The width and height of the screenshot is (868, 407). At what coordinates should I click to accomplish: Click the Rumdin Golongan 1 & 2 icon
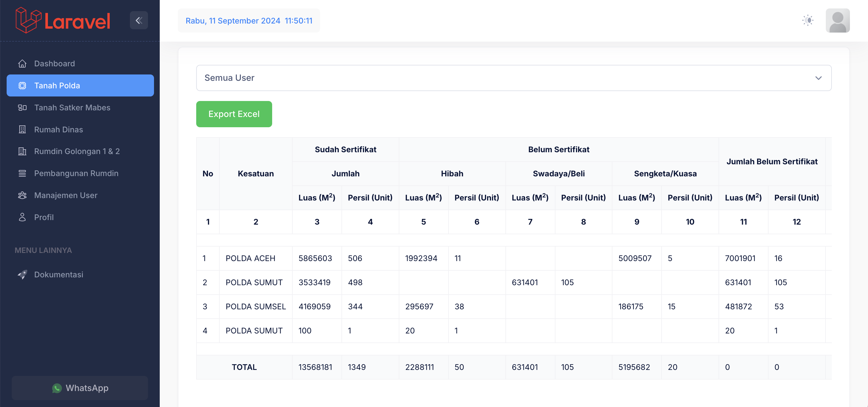(22, 151)
